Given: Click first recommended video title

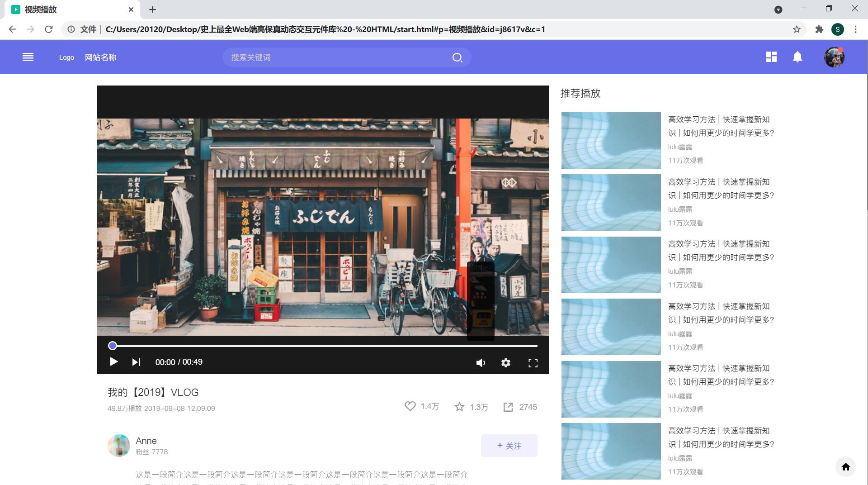Looking at the screenshot, I should pyautogui.click(x=721, y=126).
